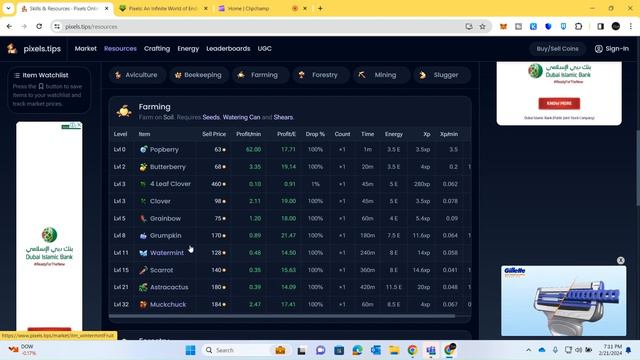The width and height of the screenshot is (640, 360).
Task: Switch to the Pixels game tab
Action: tap(163, 9)
